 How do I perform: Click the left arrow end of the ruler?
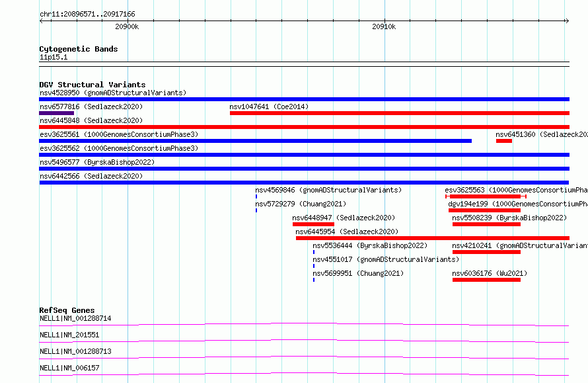41,21
